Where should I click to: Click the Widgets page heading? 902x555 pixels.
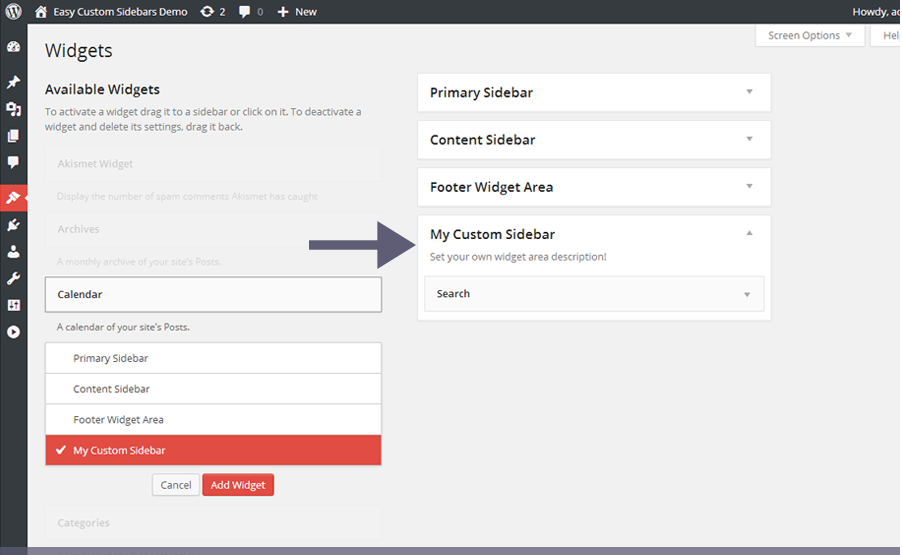79,51
